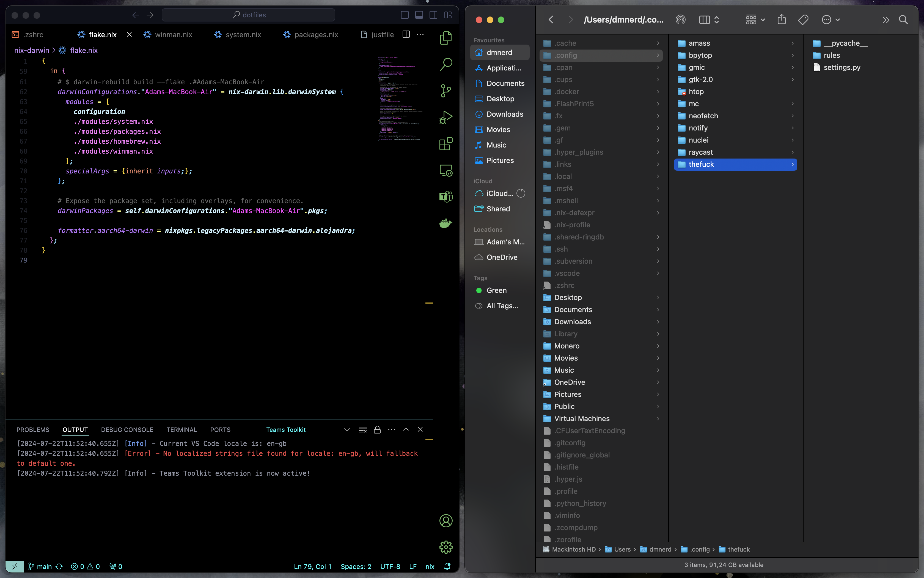This screenshot has height=578, width=924.
Task: Expand the .cache folder chevron
Action: click(x=658, y=43)
